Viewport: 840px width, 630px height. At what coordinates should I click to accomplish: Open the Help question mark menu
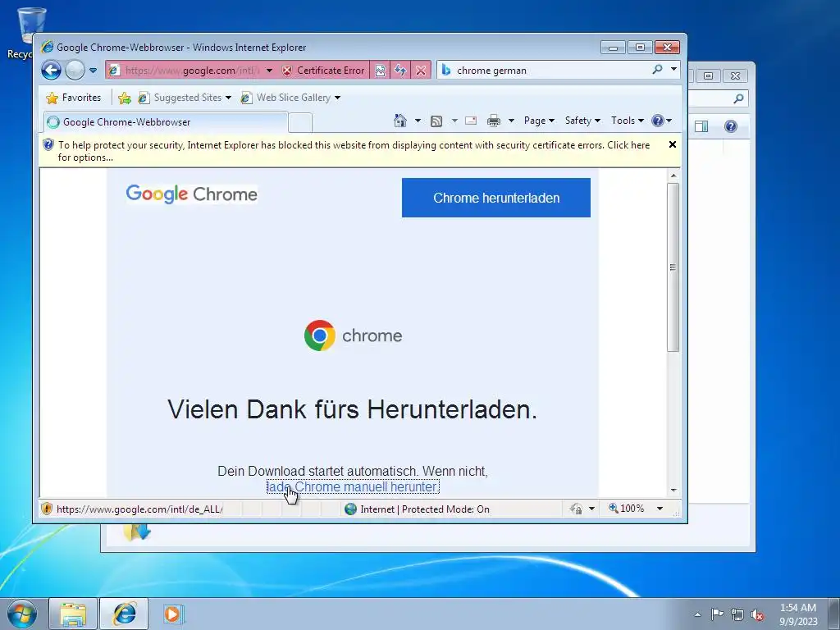[x=662, y=121]
